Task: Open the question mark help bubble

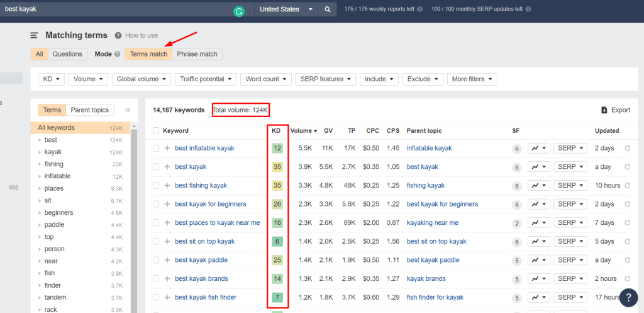Action: (x=628, y=297)
